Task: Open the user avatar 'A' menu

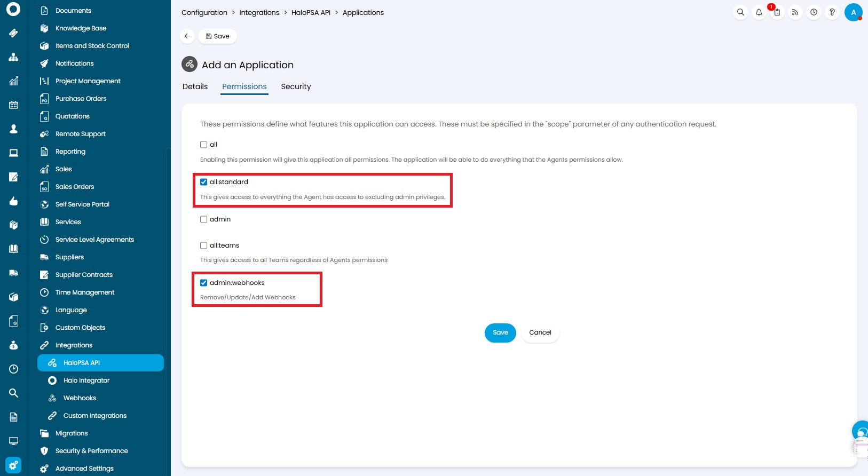Action: pos(854,12)
